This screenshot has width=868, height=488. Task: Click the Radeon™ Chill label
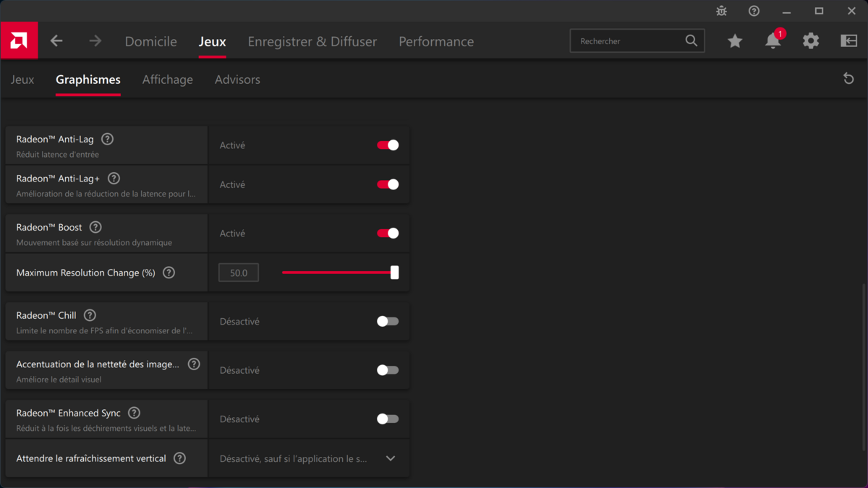click(46, 315)
